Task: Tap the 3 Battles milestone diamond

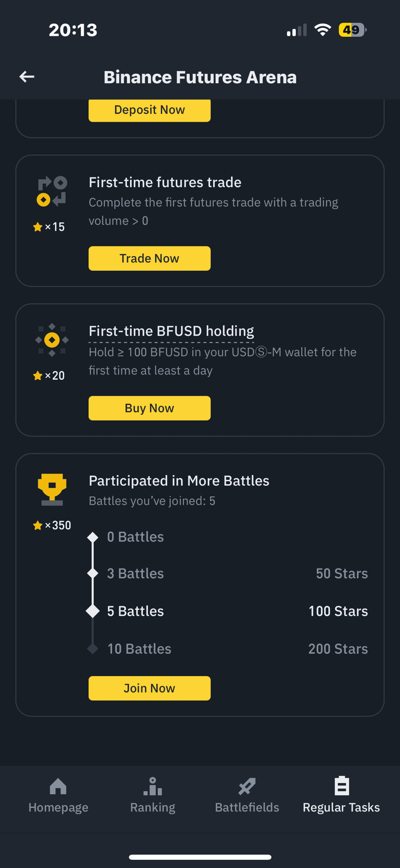Action: pyautogui.click(x=93, y=573)
